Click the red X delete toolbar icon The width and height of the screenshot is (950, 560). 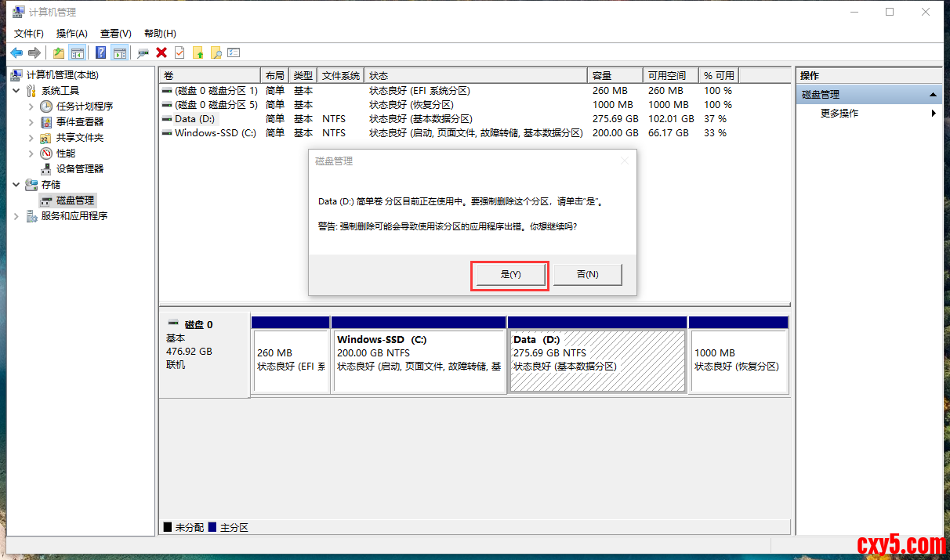161,52
